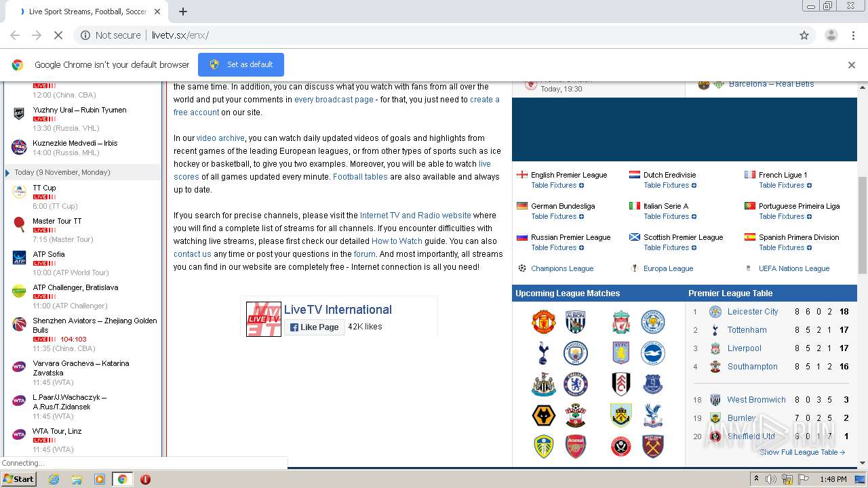Open the Football tables link

360,177
